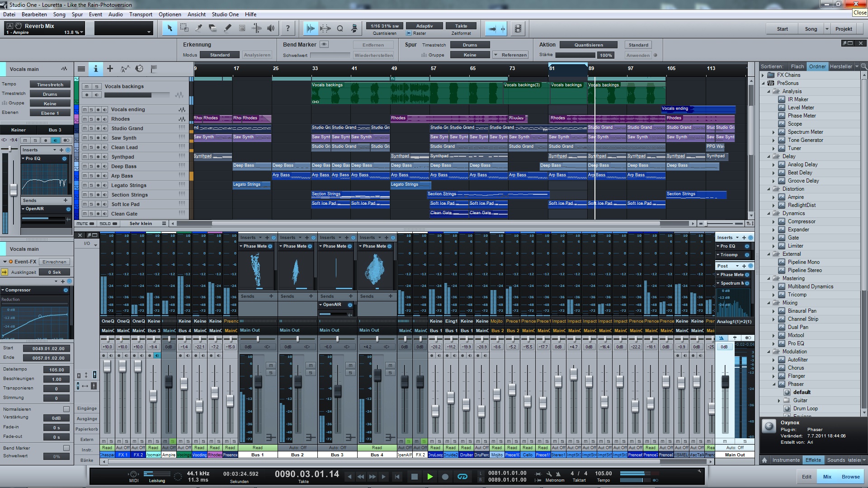The width and height of the screenshot is (868, 488).
Task: Select the Bend tool
Action: click(x=256, y=28)
